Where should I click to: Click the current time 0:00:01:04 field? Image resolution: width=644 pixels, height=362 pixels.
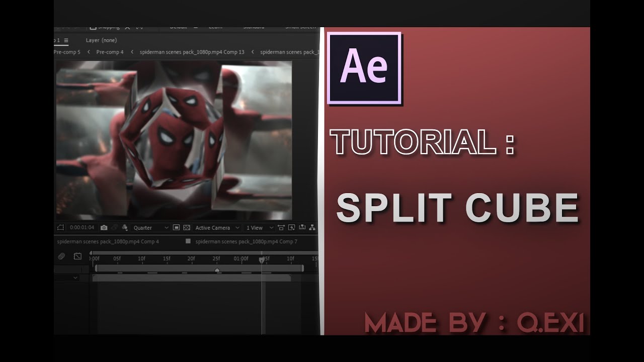click(82, 228)
